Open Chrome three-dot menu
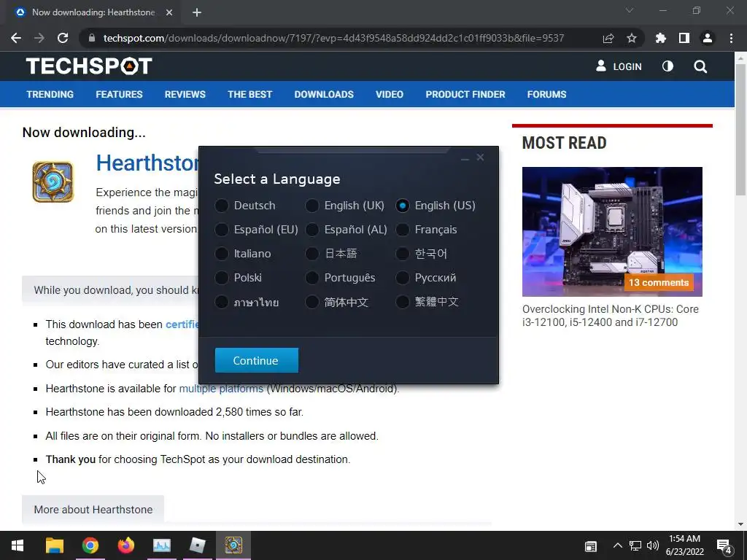This screenshot has height=560, width=747. click(731, 38)
